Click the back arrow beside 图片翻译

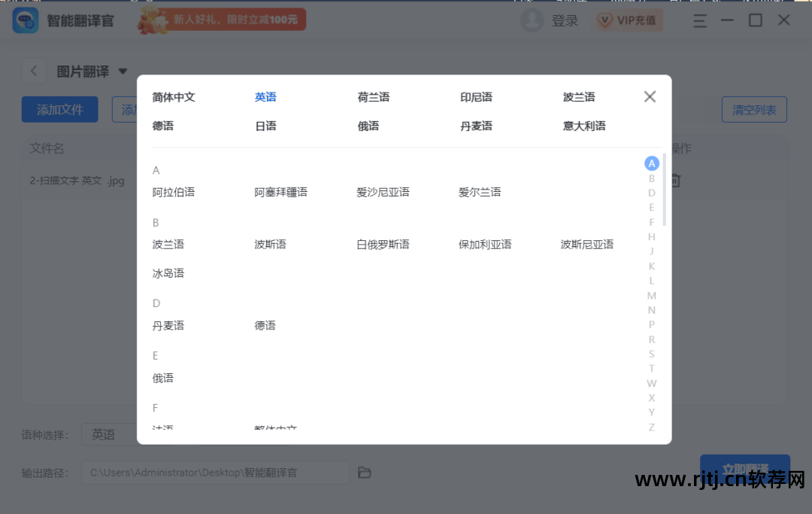(34, 71)
